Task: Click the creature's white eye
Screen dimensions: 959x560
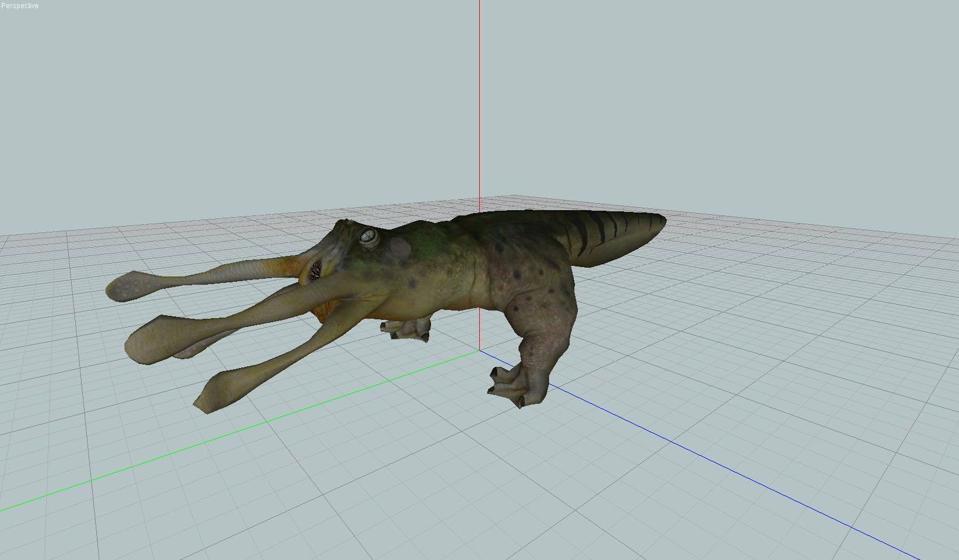Action: tap(368, 236)
